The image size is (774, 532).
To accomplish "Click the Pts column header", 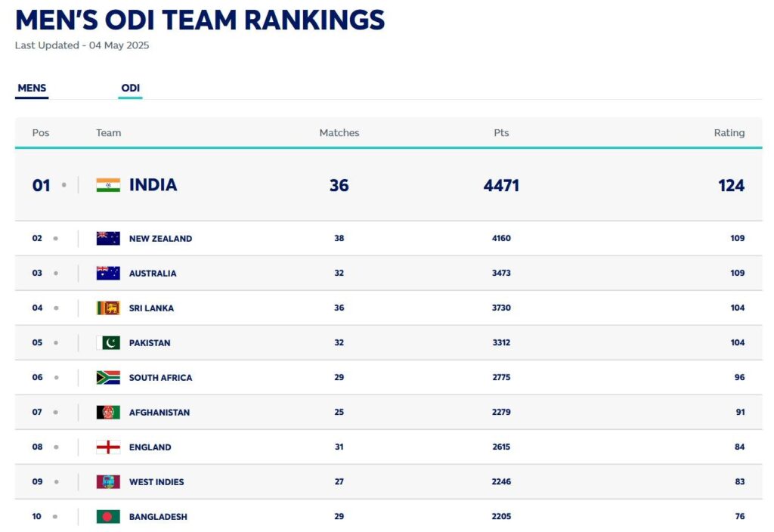I will point(501,133).
